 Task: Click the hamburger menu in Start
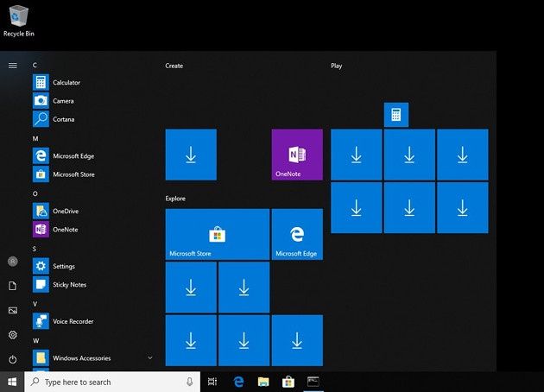point(12,66)
